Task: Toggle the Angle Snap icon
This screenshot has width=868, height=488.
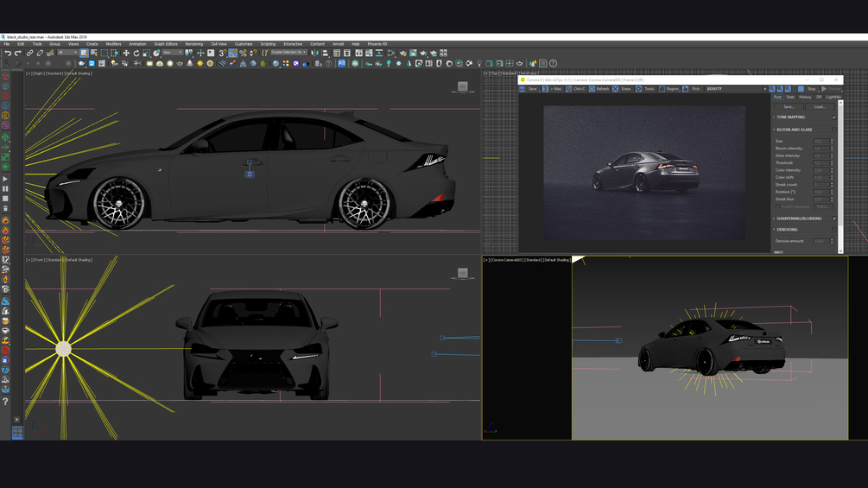Action: [x=233, y=53]
